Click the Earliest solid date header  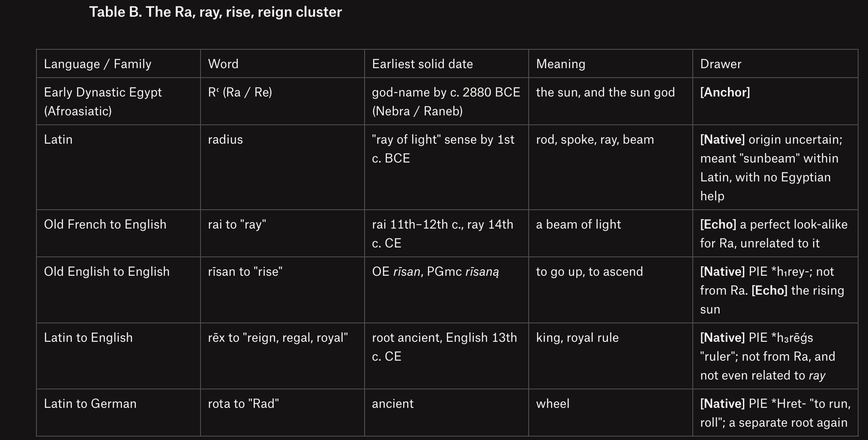click(x=447, y=64)
